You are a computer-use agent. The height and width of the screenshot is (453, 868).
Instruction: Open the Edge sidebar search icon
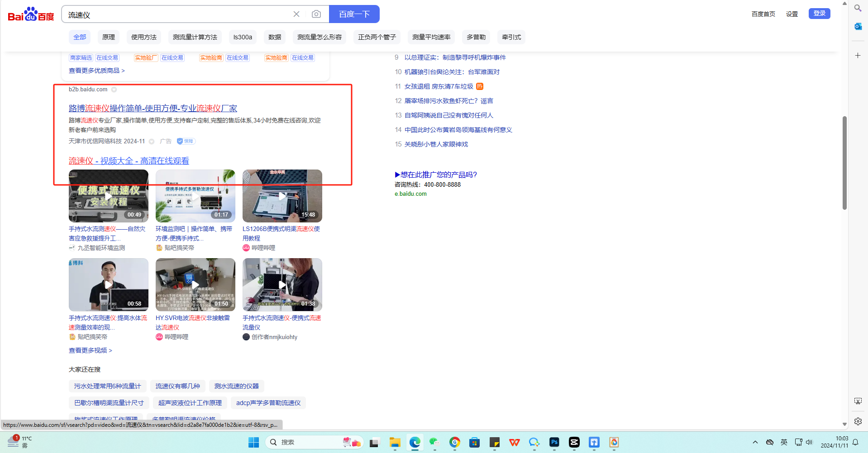pos(858,8)
